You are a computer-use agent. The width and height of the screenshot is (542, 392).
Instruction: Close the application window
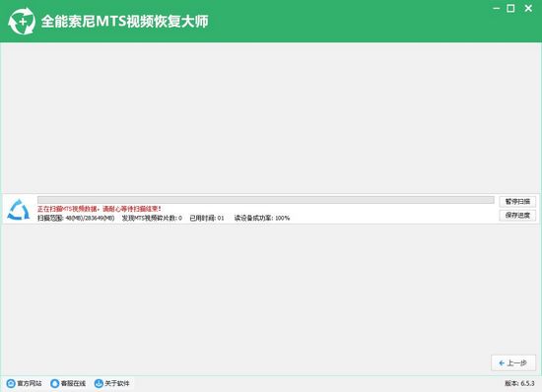[x=528, y=8]
